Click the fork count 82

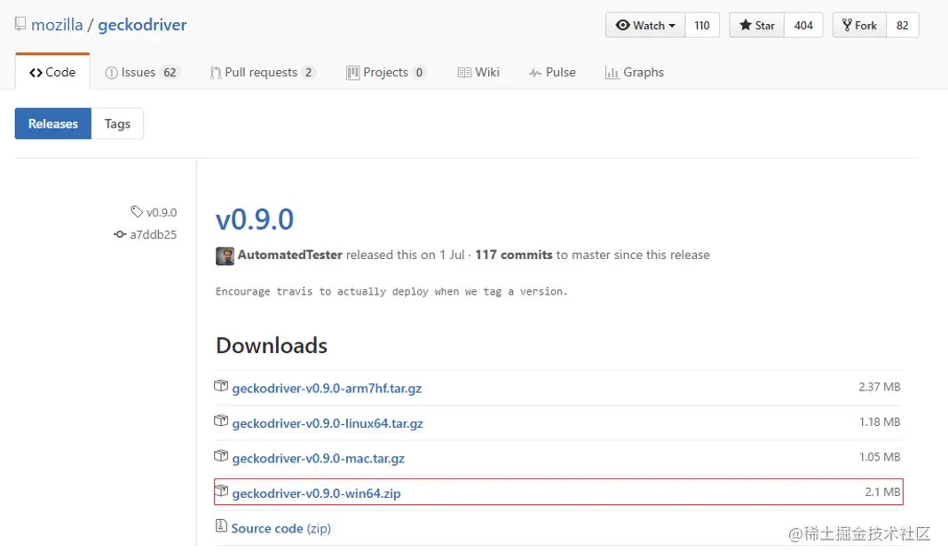903,26
